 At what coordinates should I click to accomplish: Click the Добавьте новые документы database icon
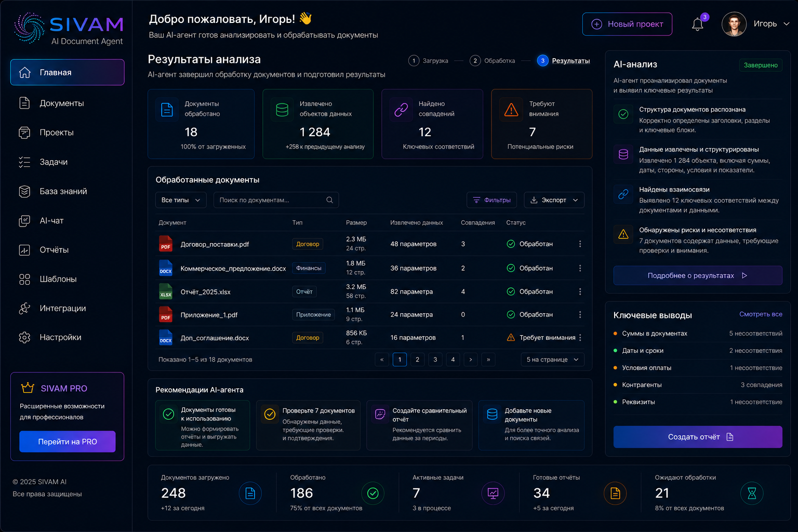pos(492,414)
